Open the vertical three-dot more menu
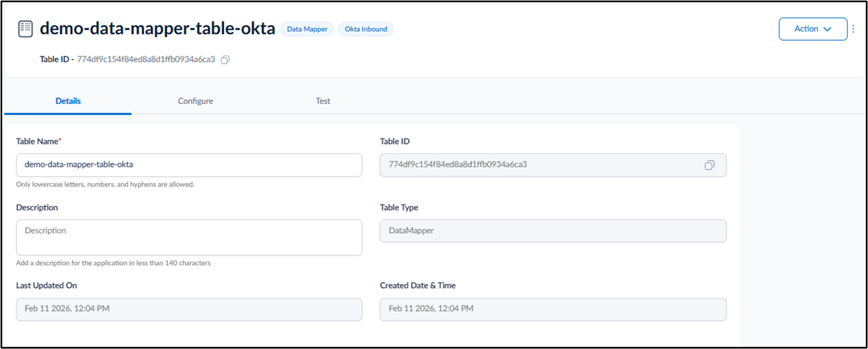This screenshot has width=868, height=349. point(854,29)
